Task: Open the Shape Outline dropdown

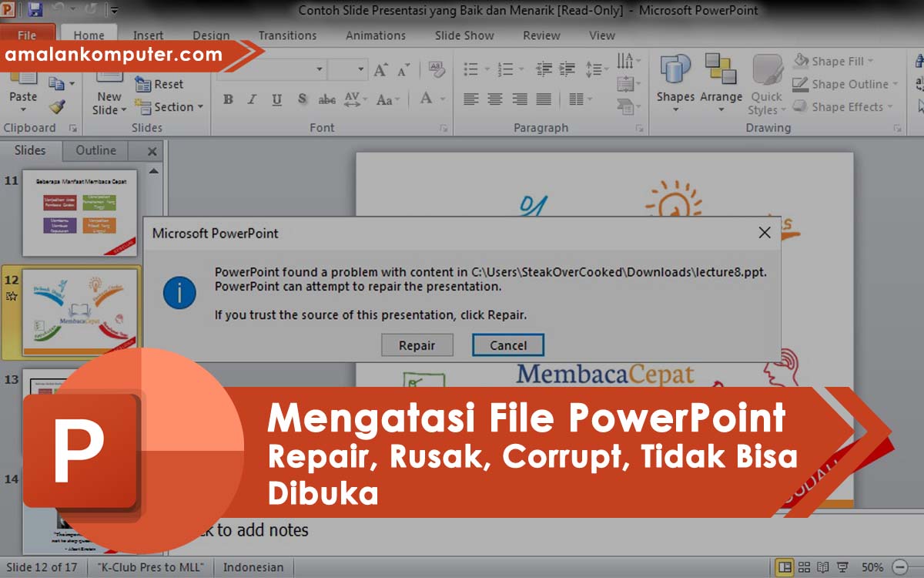Action: click(845, 84)
